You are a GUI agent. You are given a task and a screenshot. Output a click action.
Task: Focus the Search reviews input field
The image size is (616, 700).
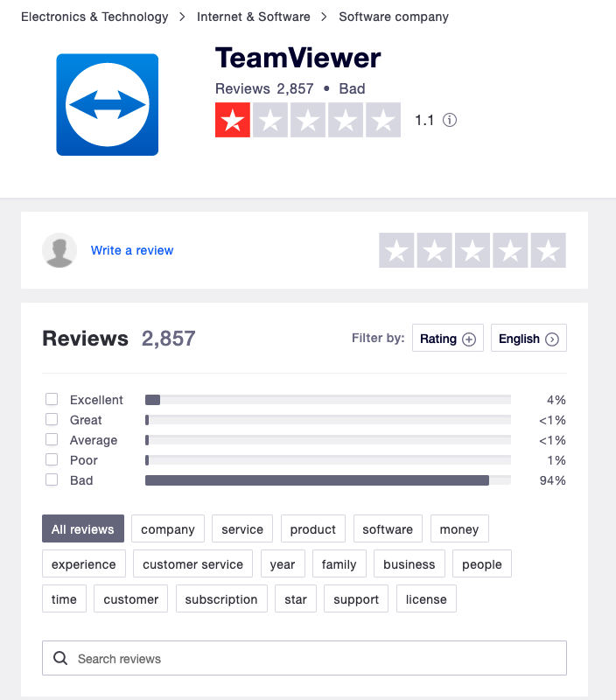tap(315, 659)
